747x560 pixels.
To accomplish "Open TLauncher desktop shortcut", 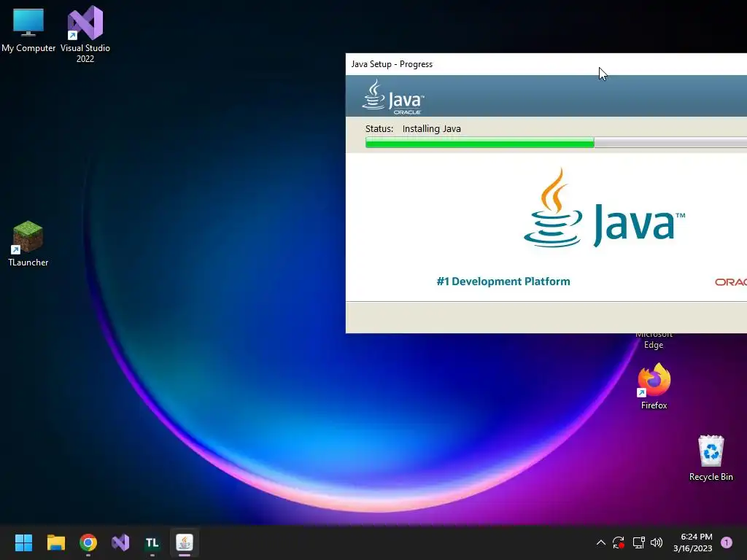I will (28, 244).
